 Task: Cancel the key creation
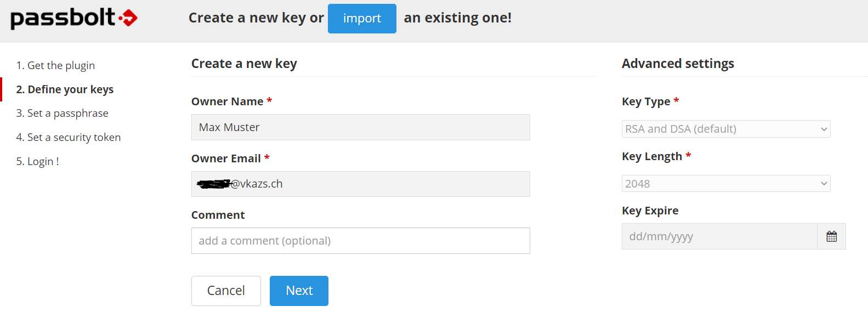[226, 291]
